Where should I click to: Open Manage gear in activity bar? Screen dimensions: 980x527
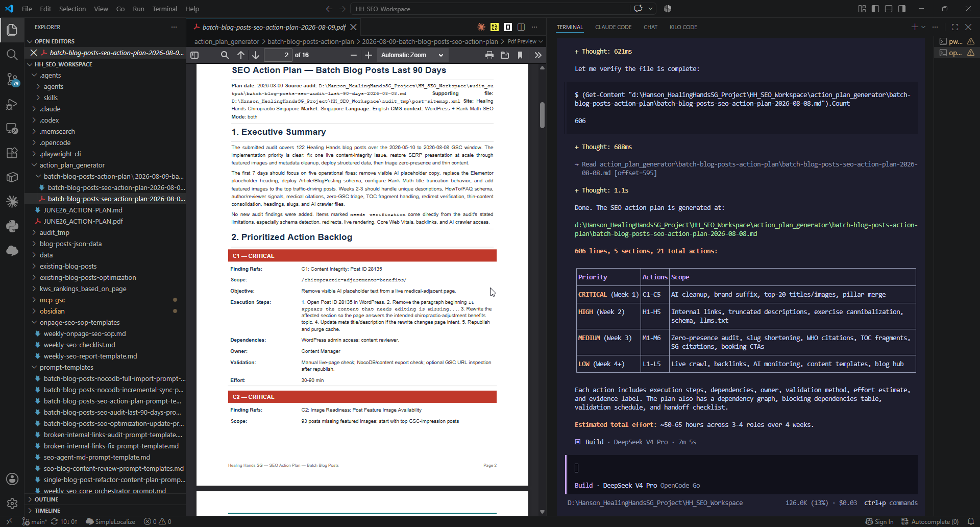click(12, 504)
